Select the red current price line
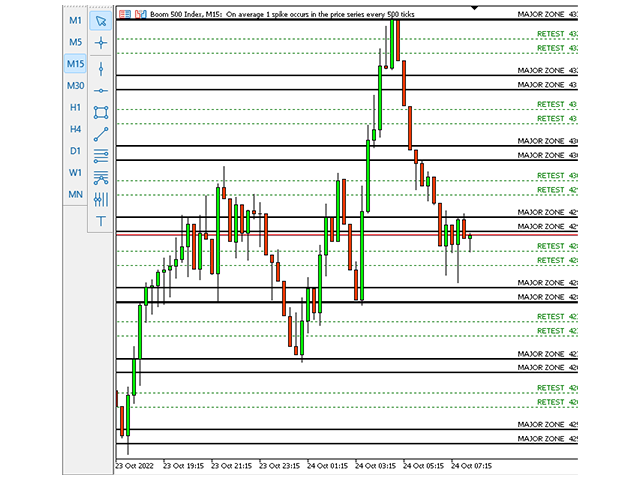 point(347,235)
